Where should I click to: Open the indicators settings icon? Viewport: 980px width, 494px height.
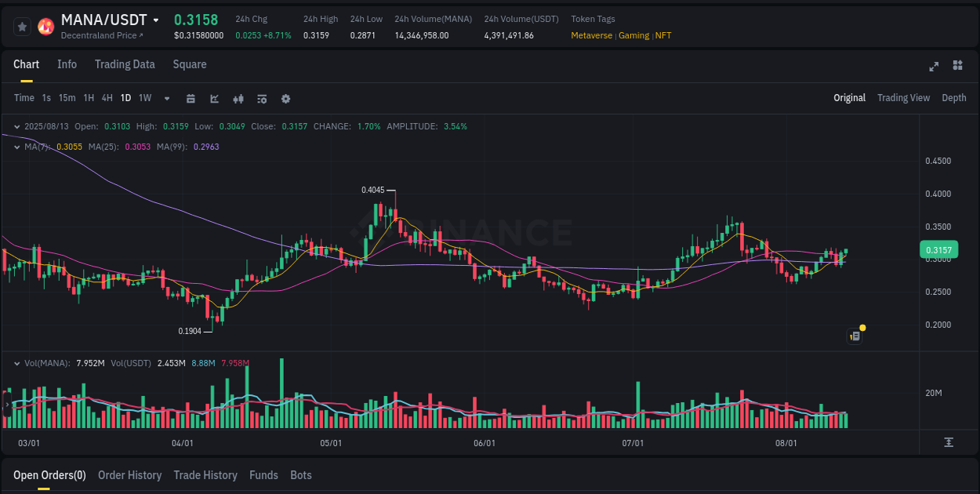coord(261,99)
